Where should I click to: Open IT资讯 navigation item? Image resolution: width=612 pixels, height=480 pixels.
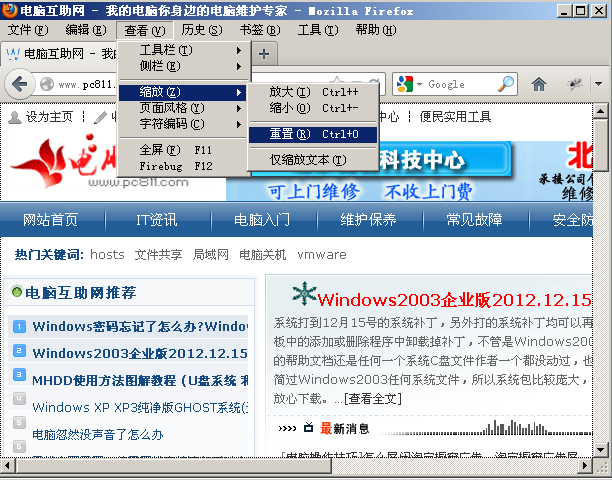click(x=157, y=220)
